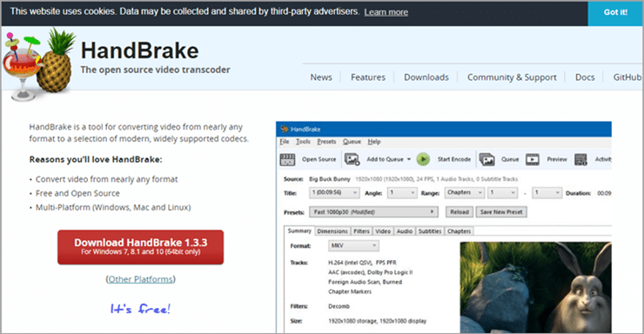Click the Open Source film icon
Screen dimensions: 644x334
[287, 159]
